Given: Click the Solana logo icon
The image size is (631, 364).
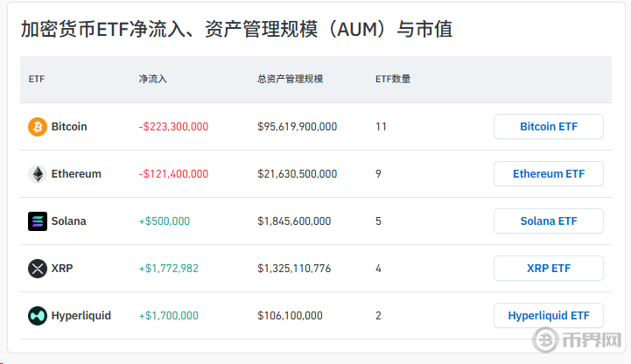Looking at the screenshot, I should click(x=38, y=221).
